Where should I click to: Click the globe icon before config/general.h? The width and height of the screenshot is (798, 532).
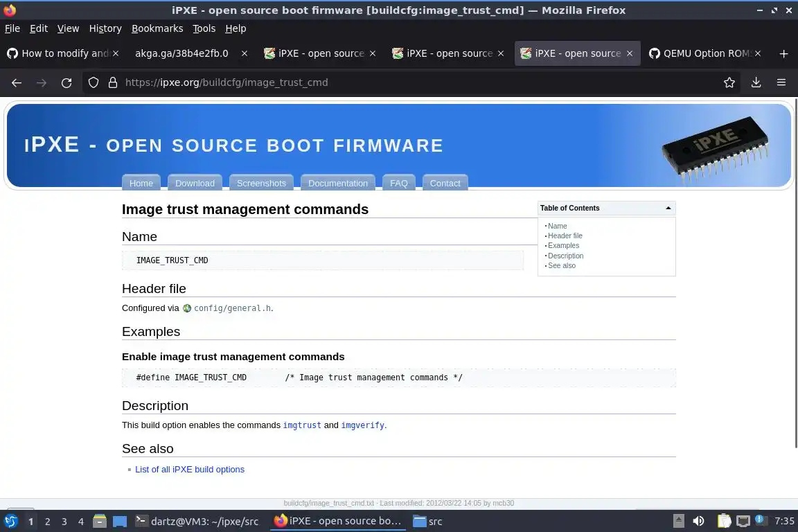click(x=187, y=308)
